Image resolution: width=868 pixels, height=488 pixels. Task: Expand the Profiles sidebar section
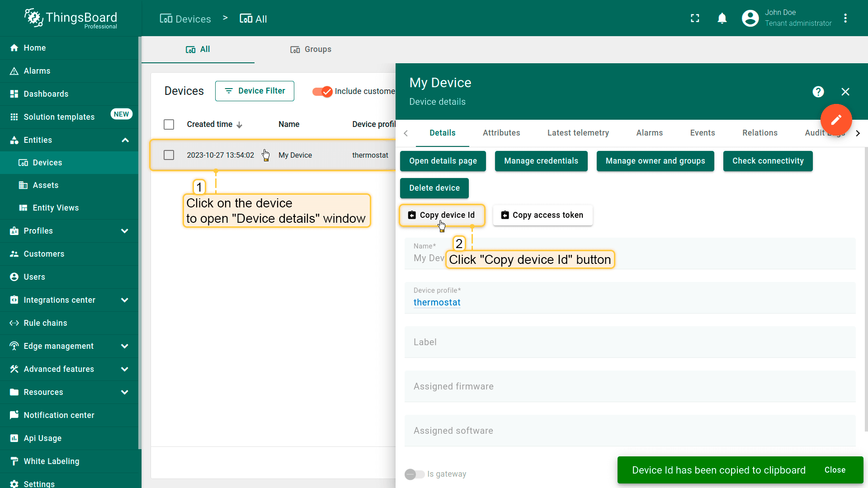pos(125,231)
